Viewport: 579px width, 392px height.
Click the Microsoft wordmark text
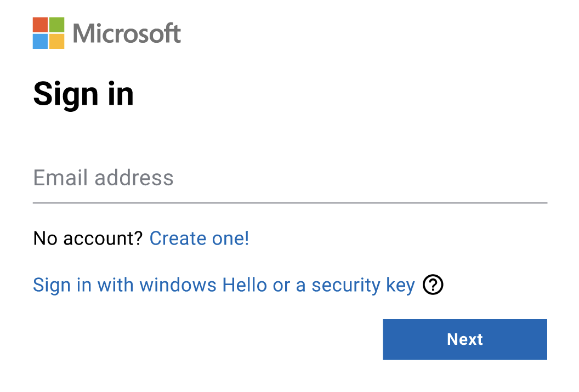127,33
